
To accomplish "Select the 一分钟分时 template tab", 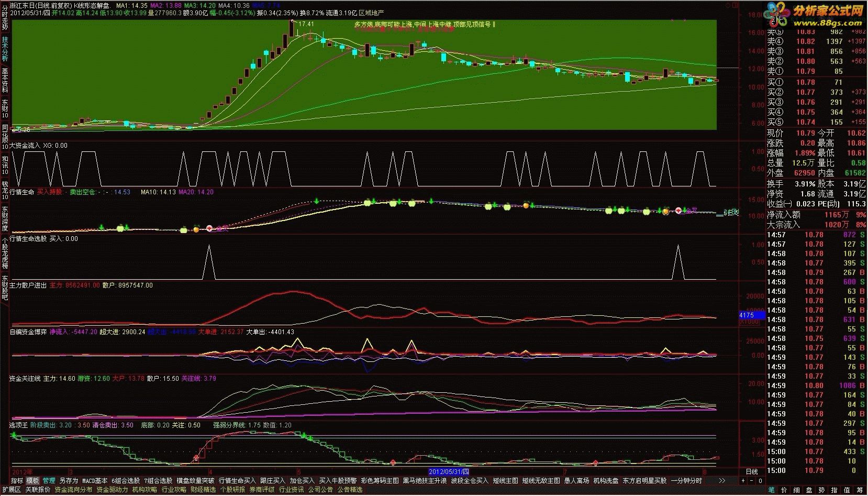I will click(x=686, y=480).
